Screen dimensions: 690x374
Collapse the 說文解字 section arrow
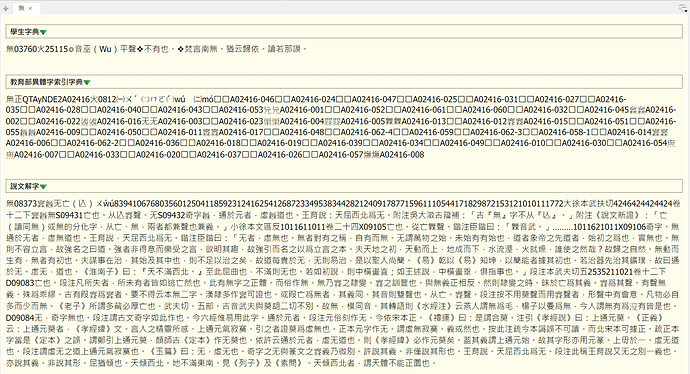click(43, 187)
